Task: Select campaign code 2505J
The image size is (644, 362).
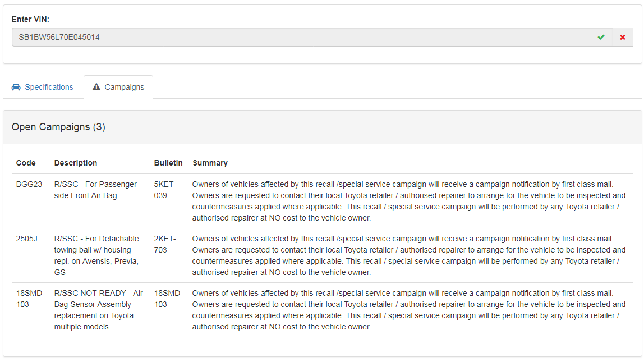Action: (x=27, y=239)
